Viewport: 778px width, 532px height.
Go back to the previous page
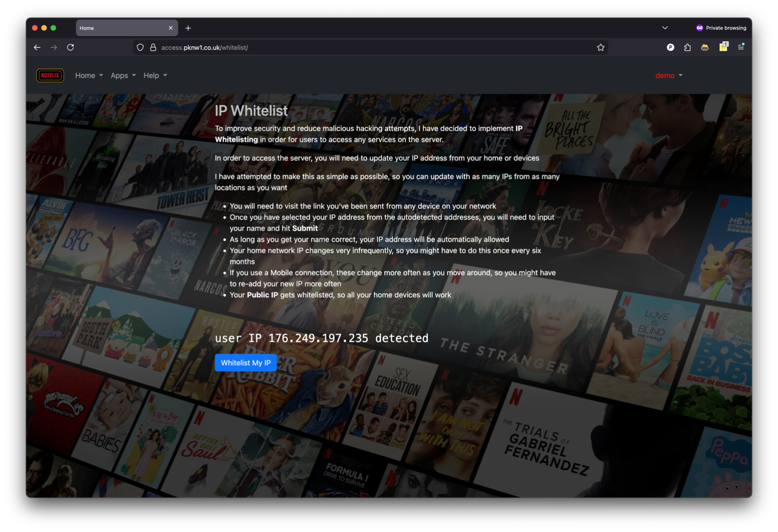point(37,47)
